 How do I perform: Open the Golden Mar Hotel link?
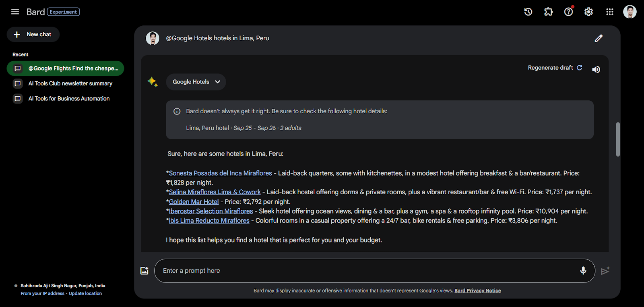coord(194,202)
